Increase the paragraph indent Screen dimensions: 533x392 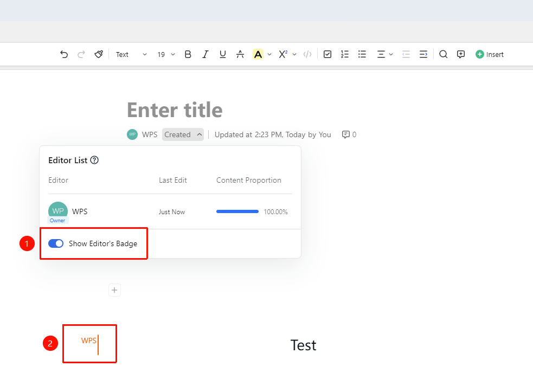423,54
